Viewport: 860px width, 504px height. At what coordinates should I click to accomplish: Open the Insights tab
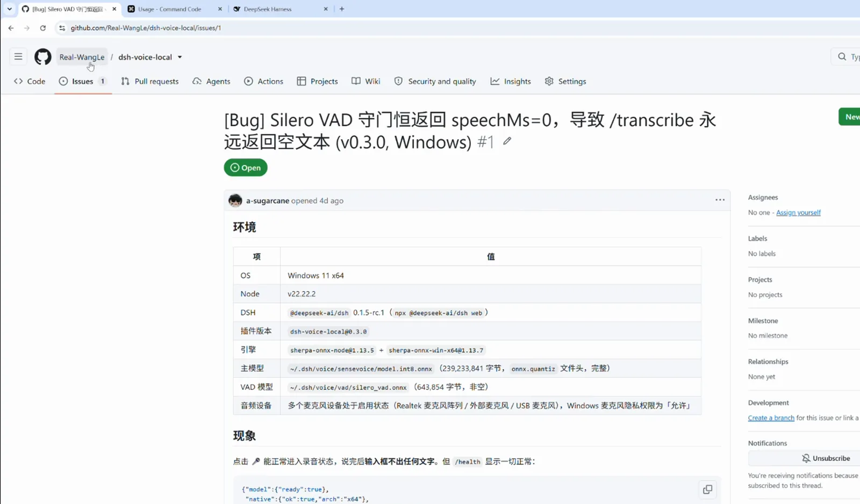tap(511, 81)
